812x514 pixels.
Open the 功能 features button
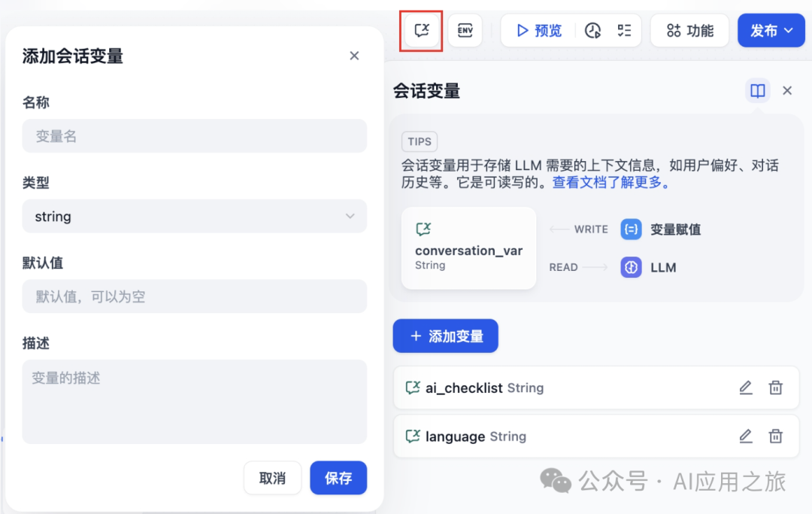[689, 31]
